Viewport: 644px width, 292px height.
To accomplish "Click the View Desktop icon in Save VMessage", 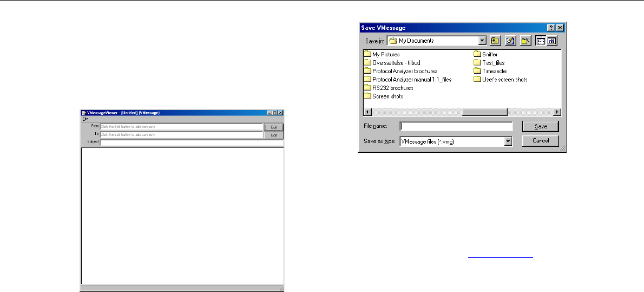I will [x=510, y=41].
